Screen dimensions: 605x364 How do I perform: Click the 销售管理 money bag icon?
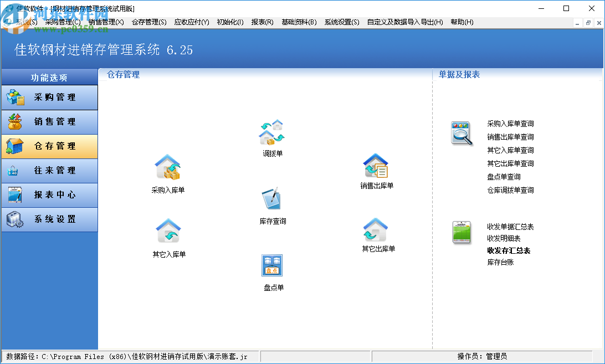(14, 121)
